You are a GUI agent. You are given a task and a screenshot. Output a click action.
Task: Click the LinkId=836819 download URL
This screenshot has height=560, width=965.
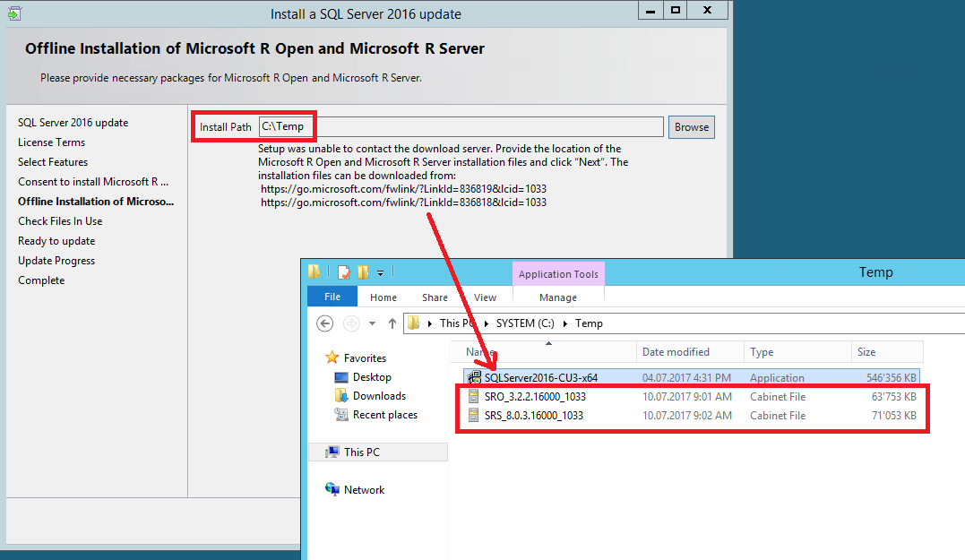403,189
